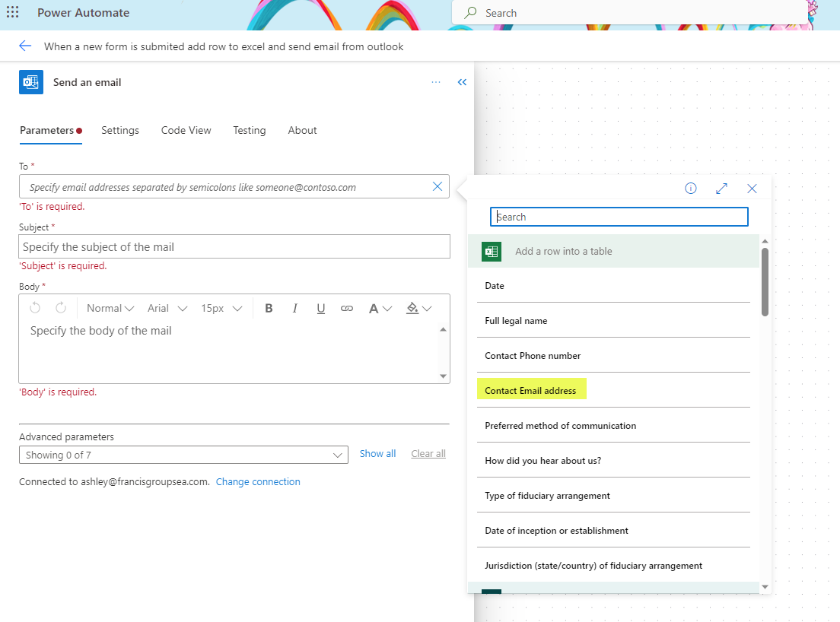This screenshot has width=840, height=622.
Task: Close the dynamic content popup
Action: (752, 189)
